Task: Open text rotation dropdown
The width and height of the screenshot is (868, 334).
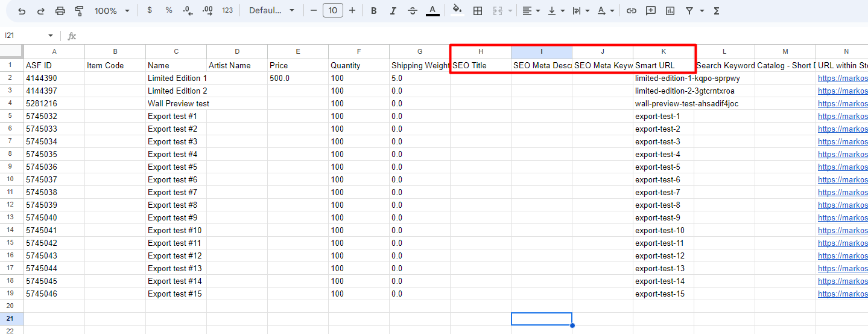Action: [x=606, y=11]
